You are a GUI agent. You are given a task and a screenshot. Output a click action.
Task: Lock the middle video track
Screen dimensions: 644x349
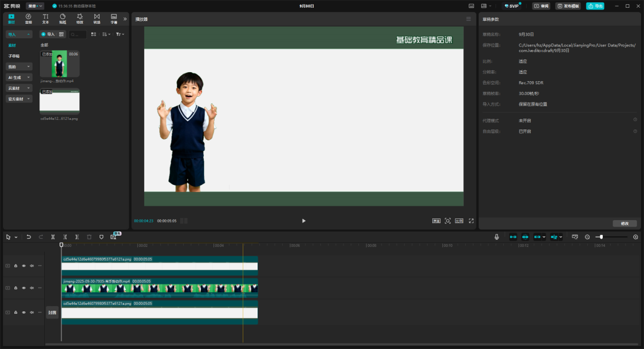(x=16, y=288)
